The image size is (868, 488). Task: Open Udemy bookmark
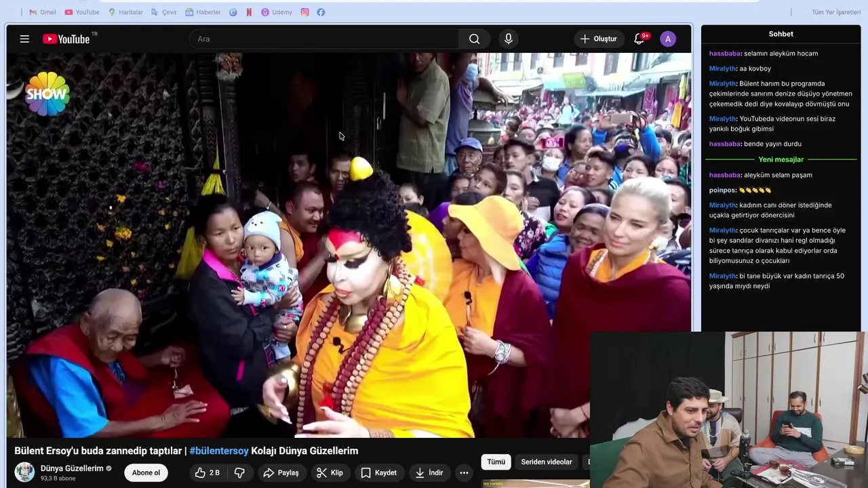pyautogui.click(x=277, y=12)
